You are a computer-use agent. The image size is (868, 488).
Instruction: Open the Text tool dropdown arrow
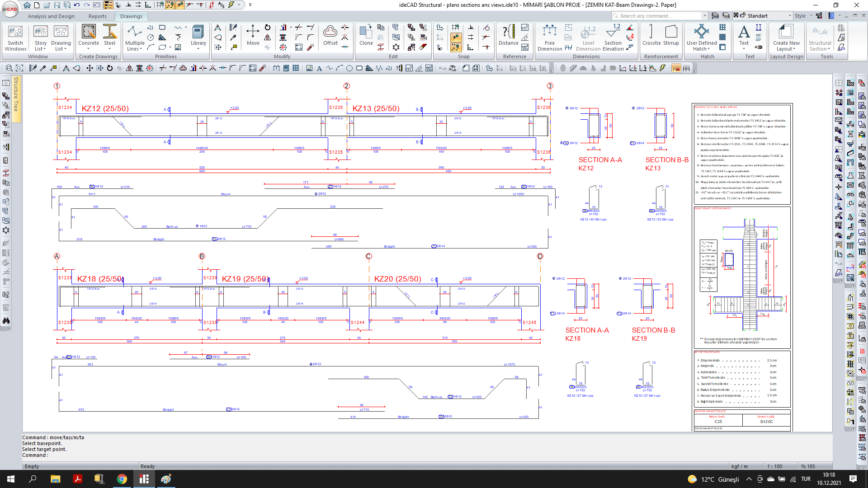[744, 48]
